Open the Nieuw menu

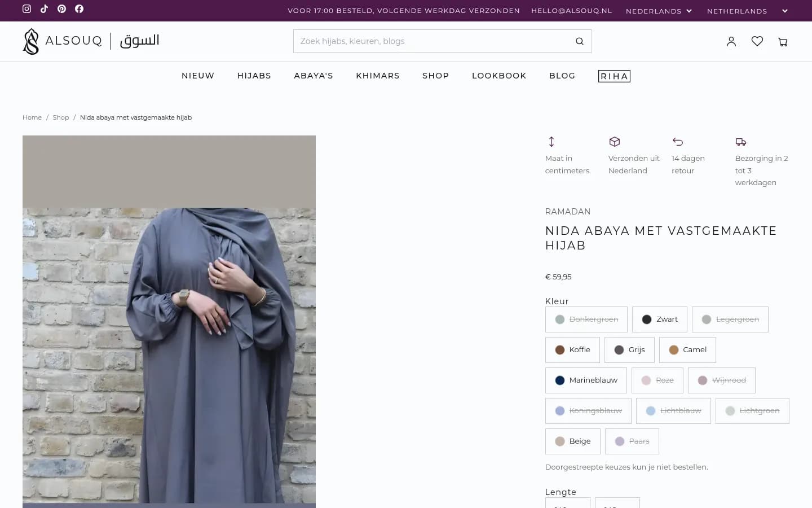pyautogui.click(x=198, y=76)
